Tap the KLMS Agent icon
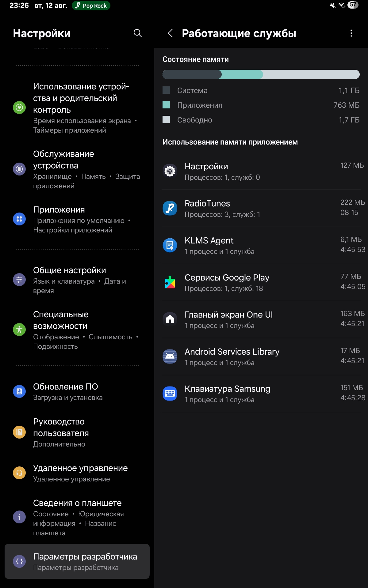This screenshot has width=368, height=588. 170,246
